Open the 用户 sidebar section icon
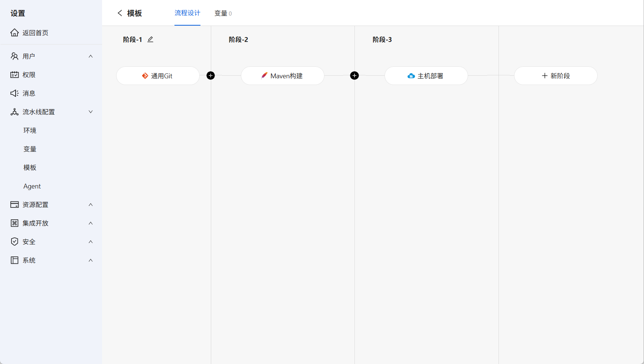Screen dimensions: 644x364 (x=14, y=56)
